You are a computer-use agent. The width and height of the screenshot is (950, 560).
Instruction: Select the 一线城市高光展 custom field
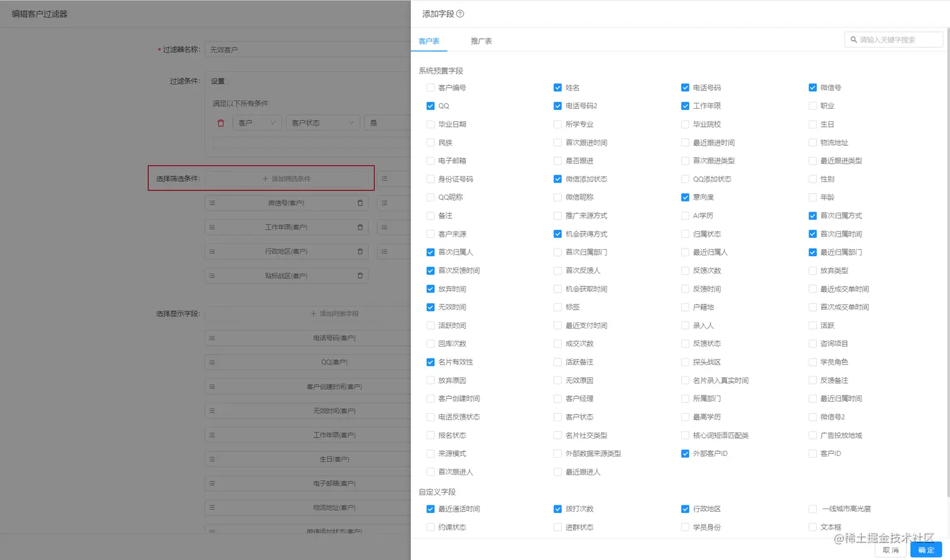[812, 509]
